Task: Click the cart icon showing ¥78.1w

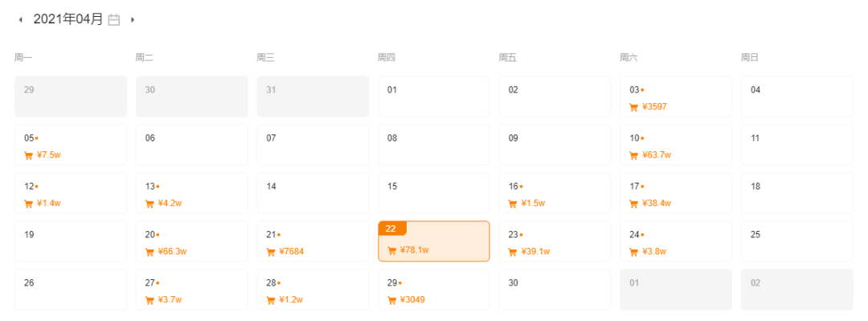Action: tap(392, 250)
